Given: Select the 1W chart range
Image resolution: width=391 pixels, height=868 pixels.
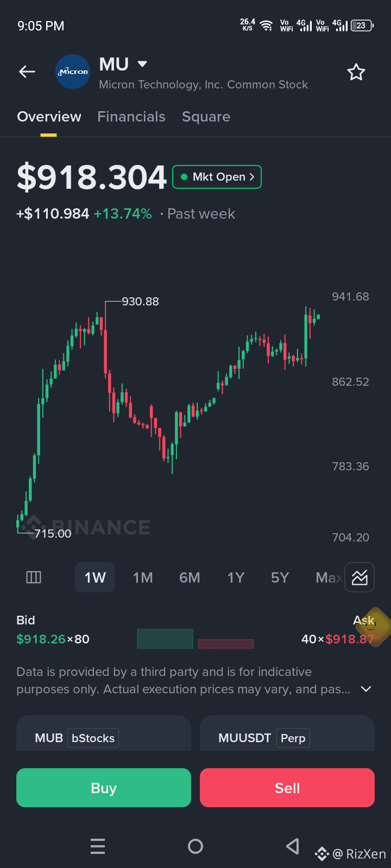Looking at the screenshot, I should pyautogui.click(x=95, y=577).
